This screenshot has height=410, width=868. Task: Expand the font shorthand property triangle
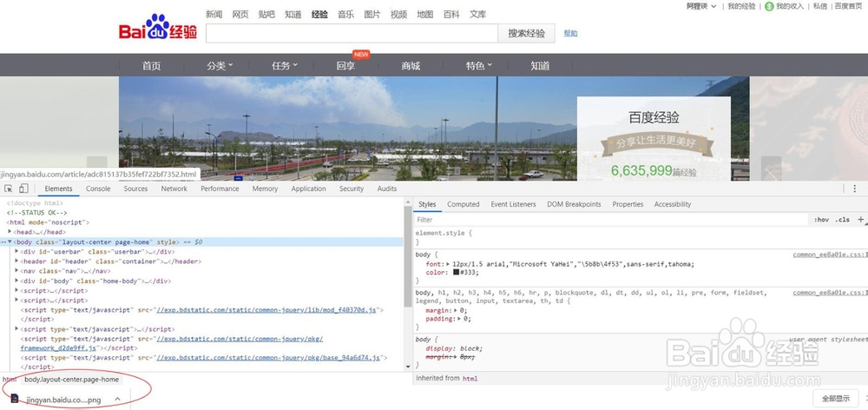click(449, 264)
